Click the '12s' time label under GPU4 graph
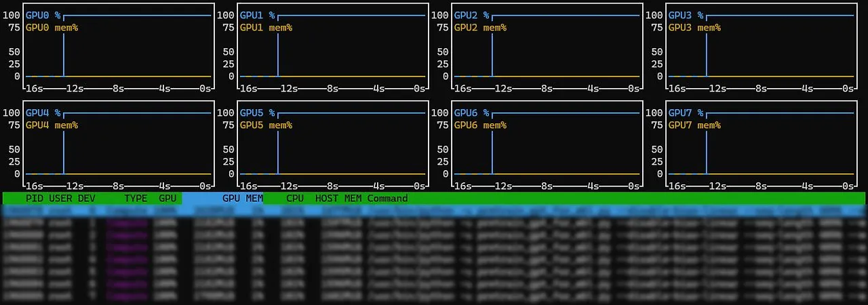This screenshot has width=868, height=305. click(x=75, y=186)
